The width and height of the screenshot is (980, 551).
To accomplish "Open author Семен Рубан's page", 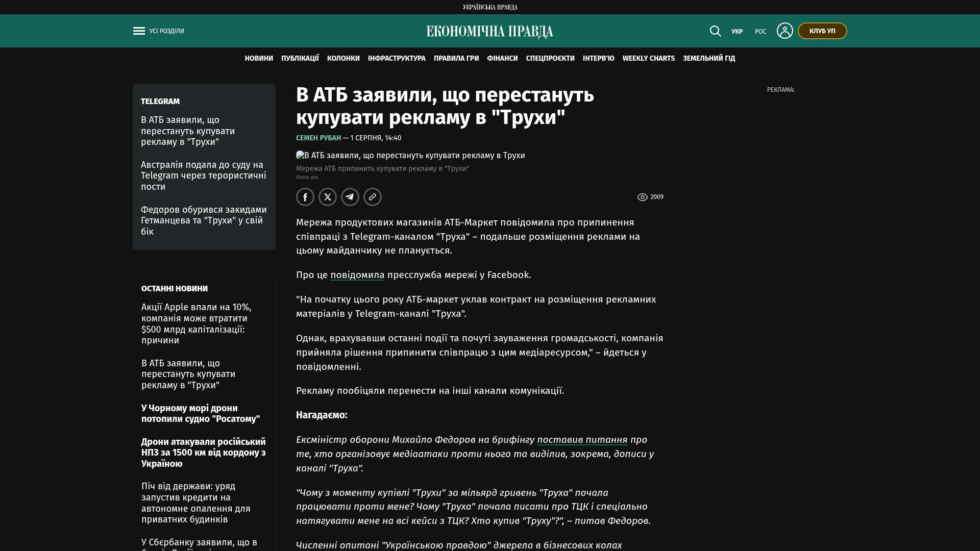I will (318, 138).
